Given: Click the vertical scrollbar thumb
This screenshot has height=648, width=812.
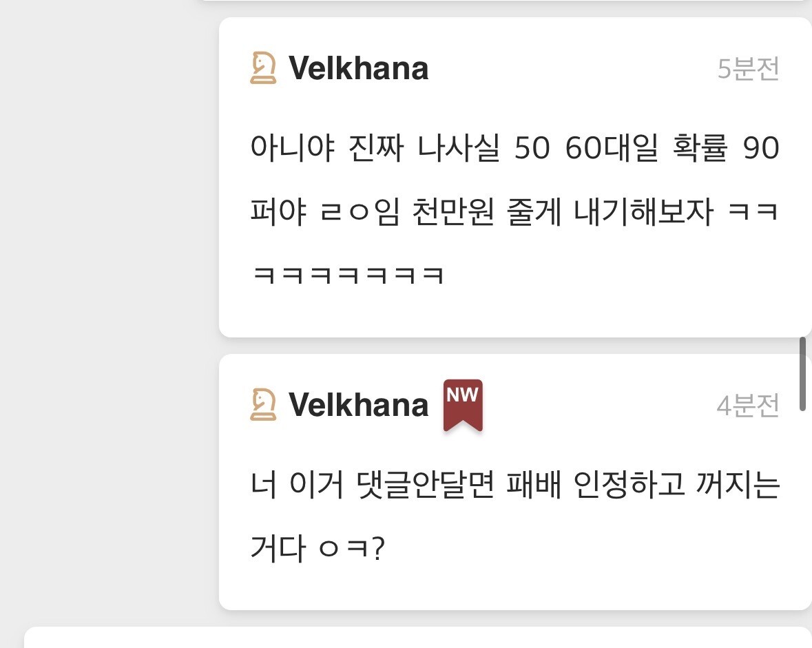Looking at the screenshot, I should click(802, 373).
